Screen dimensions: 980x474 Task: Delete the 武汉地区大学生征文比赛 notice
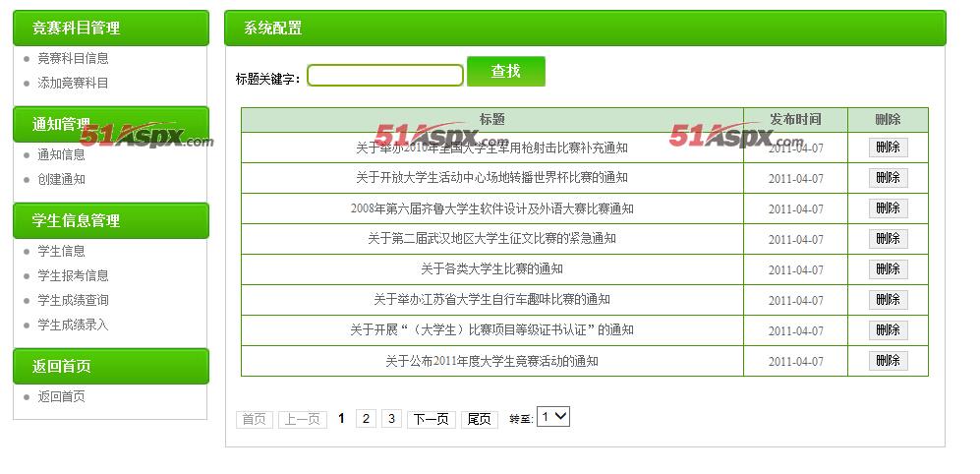889,238
